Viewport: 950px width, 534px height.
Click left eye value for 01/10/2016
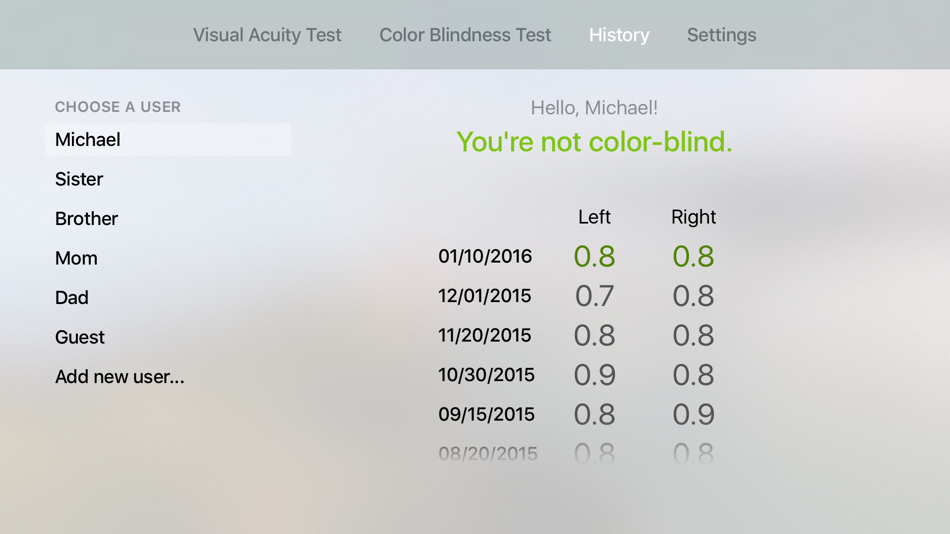tap(594, 256)
